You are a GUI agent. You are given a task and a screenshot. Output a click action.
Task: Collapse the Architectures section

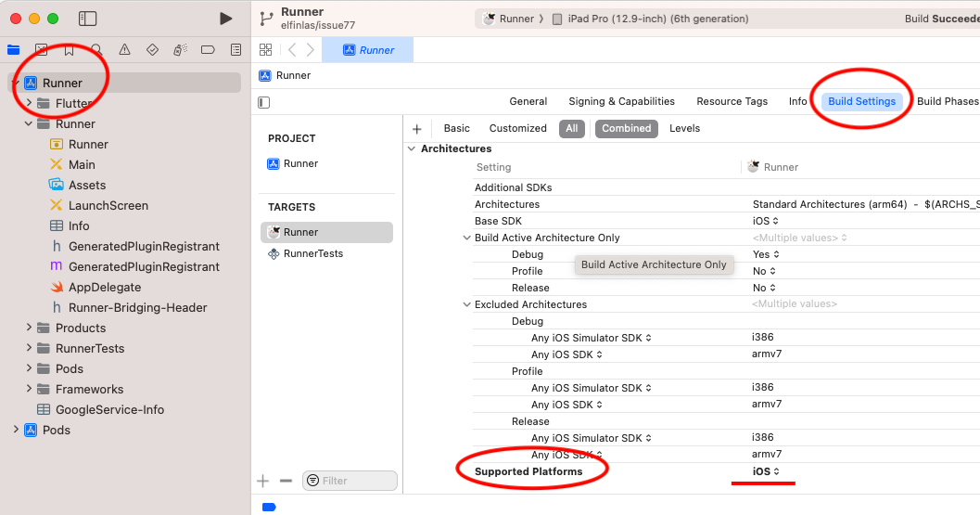[x=412, y=148]
